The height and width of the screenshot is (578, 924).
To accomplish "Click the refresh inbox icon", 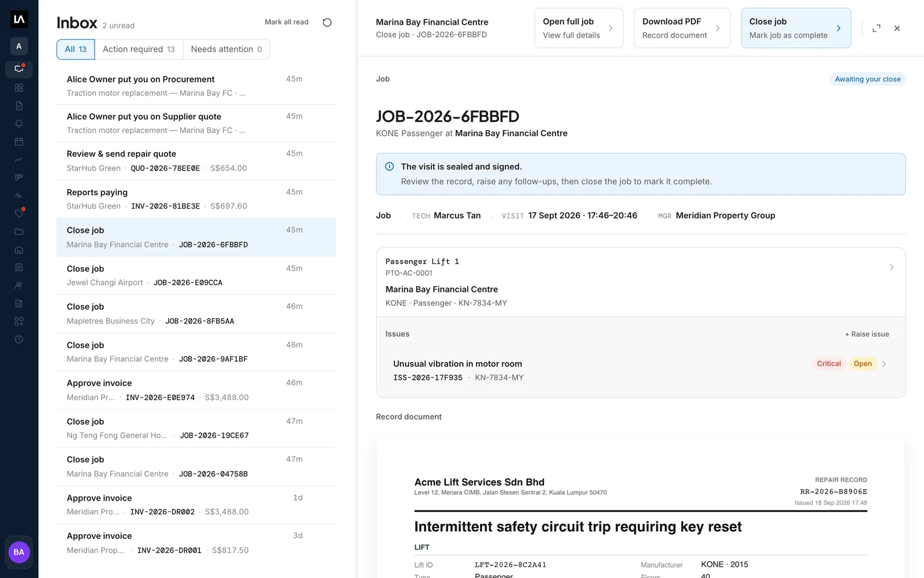I will (x=327, y=23).
